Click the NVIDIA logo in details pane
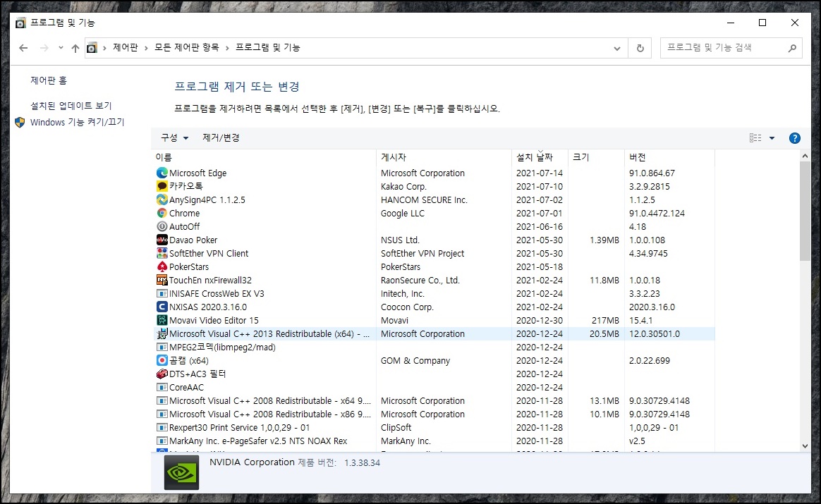 point(182,472)
